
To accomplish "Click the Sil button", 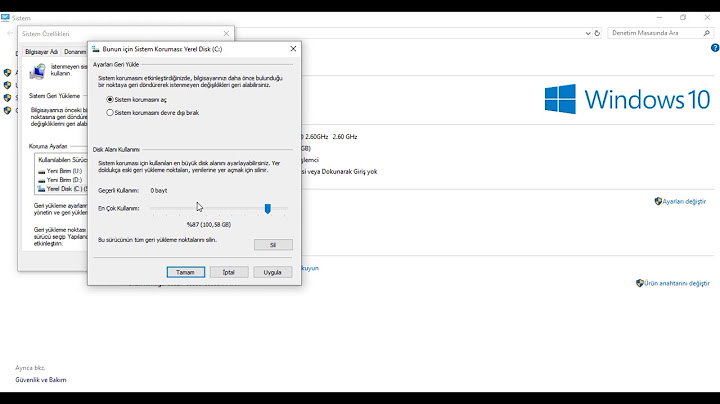I will pos(273,245).
